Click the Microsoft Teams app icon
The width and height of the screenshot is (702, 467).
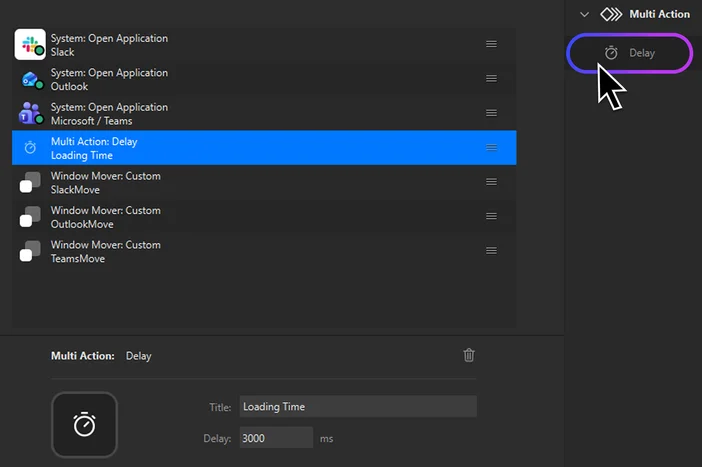tap(30, 113)
